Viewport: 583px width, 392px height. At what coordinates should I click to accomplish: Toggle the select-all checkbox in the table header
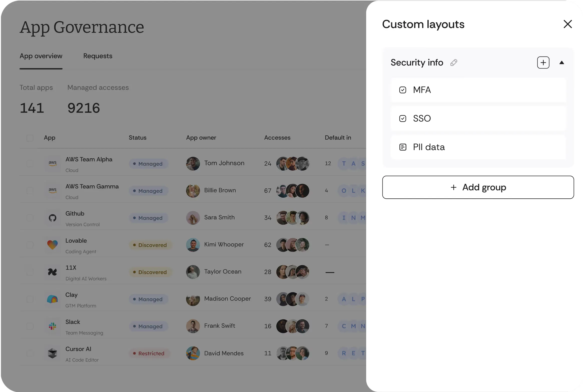[30, 138]
